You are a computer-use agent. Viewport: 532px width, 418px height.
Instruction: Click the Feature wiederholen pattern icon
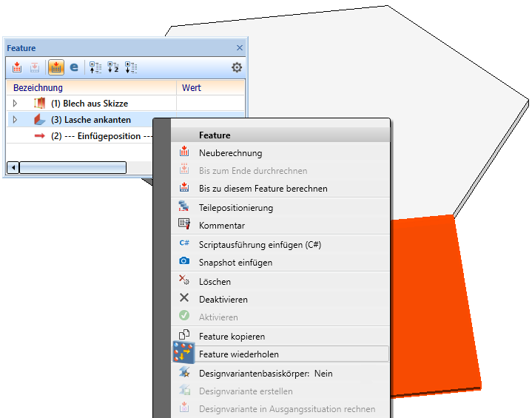tap(183, 352)
